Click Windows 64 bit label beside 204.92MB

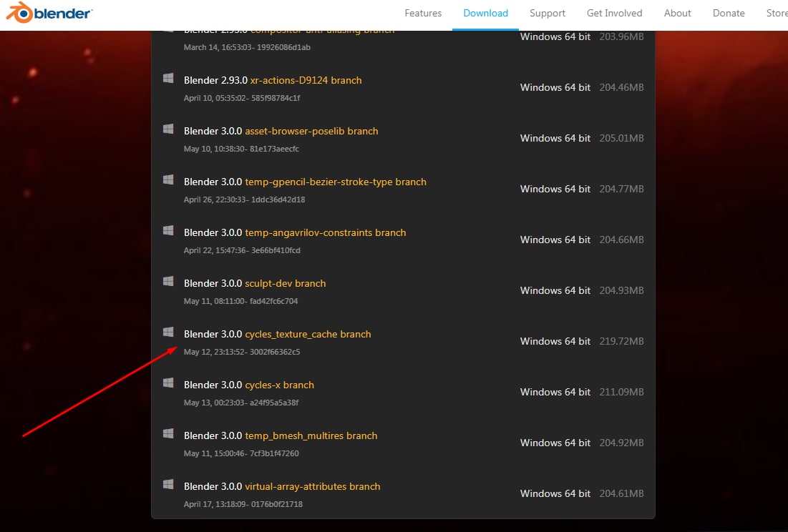555,443
